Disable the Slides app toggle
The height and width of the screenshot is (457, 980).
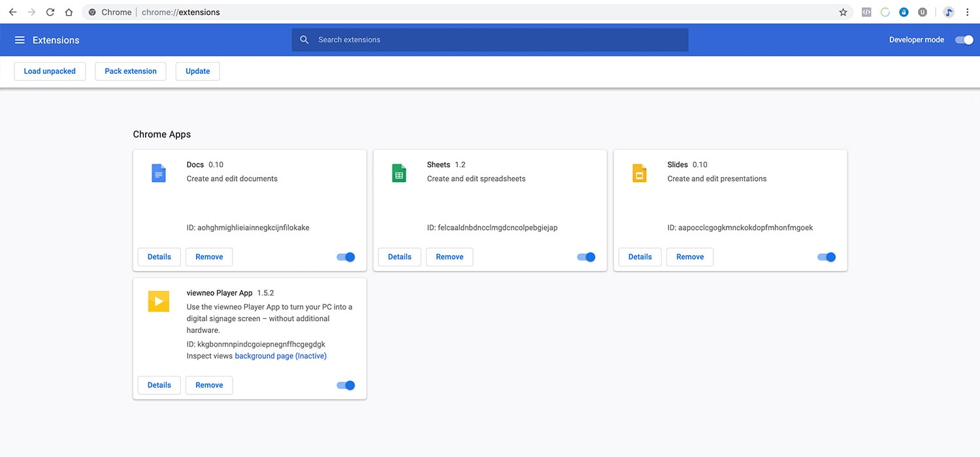[x=826, y=257]
